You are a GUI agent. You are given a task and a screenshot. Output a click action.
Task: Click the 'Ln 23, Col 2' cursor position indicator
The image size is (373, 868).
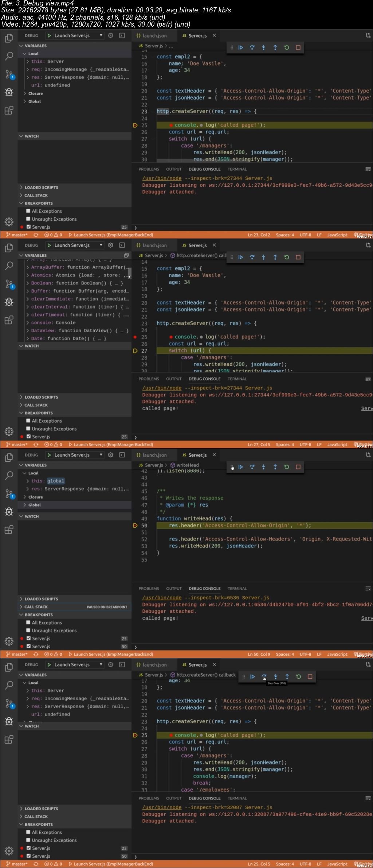[259, 235]
